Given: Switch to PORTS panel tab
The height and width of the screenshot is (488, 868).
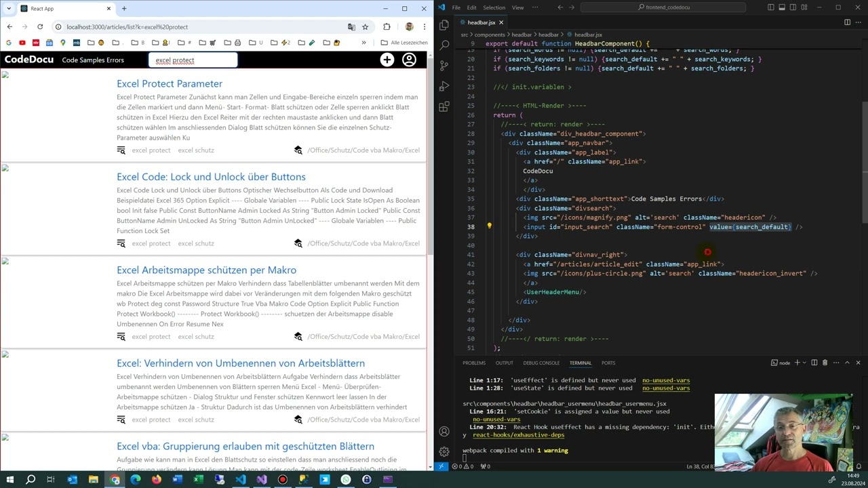Looking at the screenshot, I should [608, 363].
